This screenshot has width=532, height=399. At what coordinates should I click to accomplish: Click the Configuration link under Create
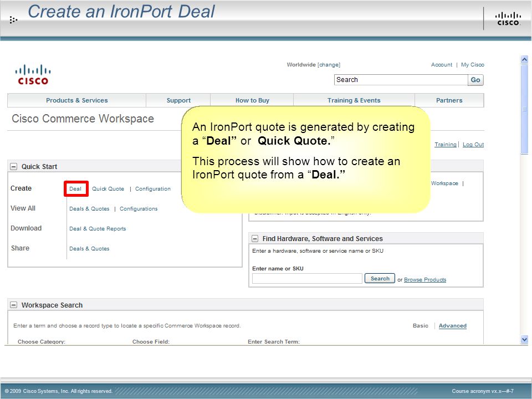click(153, 188)
